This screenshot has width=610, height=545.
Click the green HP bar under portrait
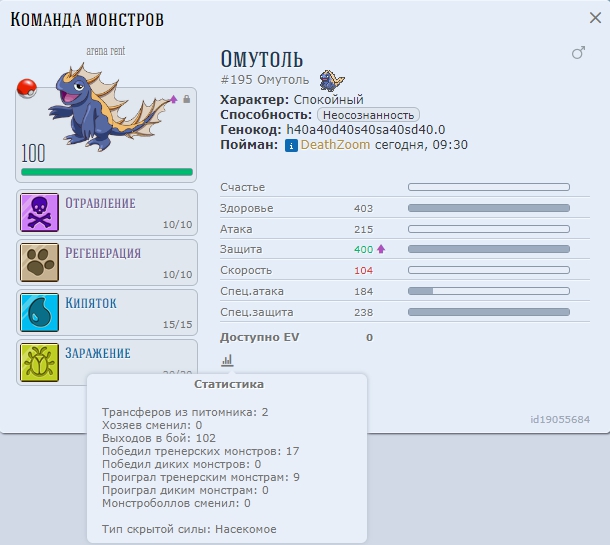click(x=107, y=172)
